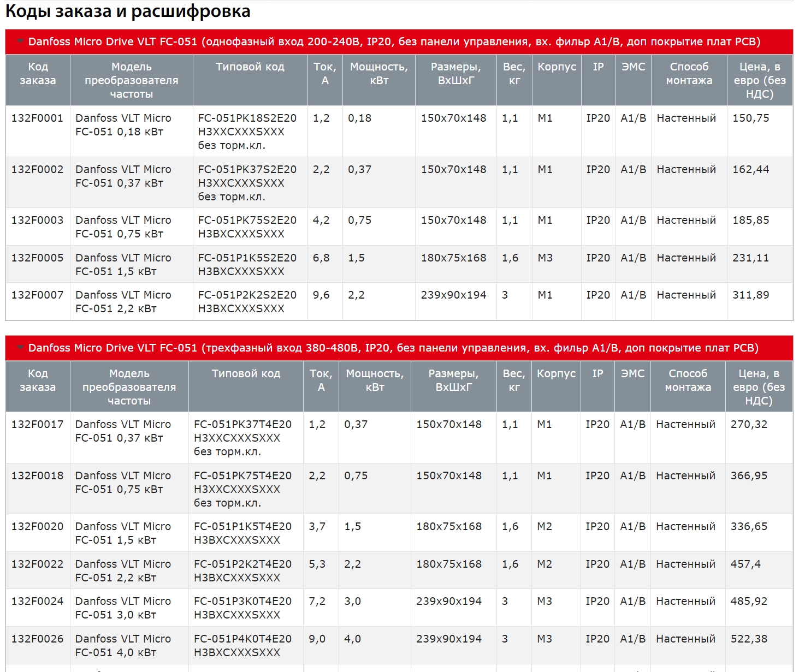Image resolution: width=799 pixels, height=672 pixels.
Task: Select order code 132F0002
Action: click(x=37, y=169)
